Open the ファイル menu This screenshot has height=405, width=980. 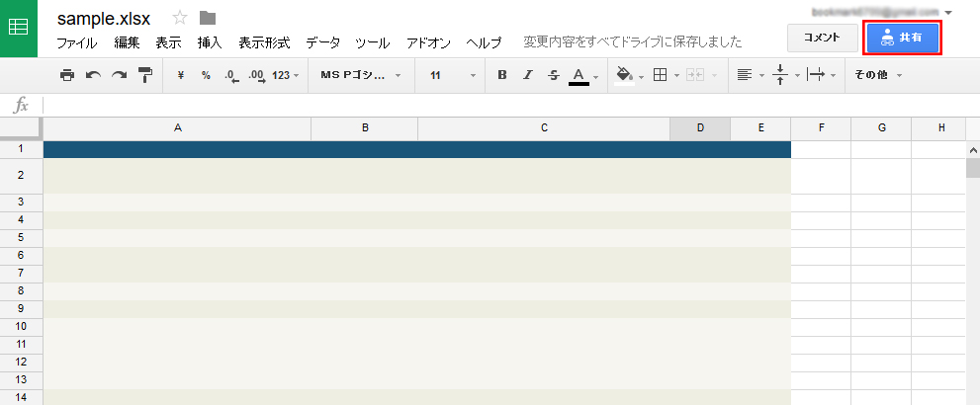[x=77, y=43]
